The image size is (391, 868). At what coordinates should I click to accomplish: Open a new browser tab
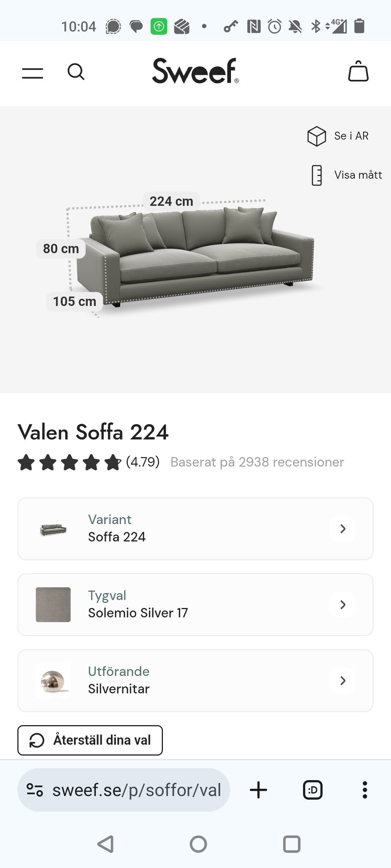258,790
